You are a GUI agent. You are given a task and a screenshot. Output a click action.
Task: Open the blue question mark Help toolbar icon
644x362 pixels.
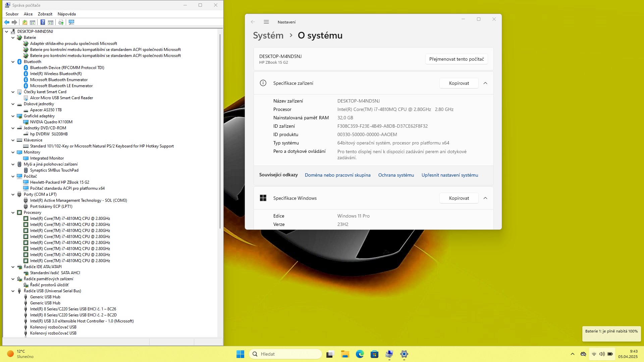(43, 22)
